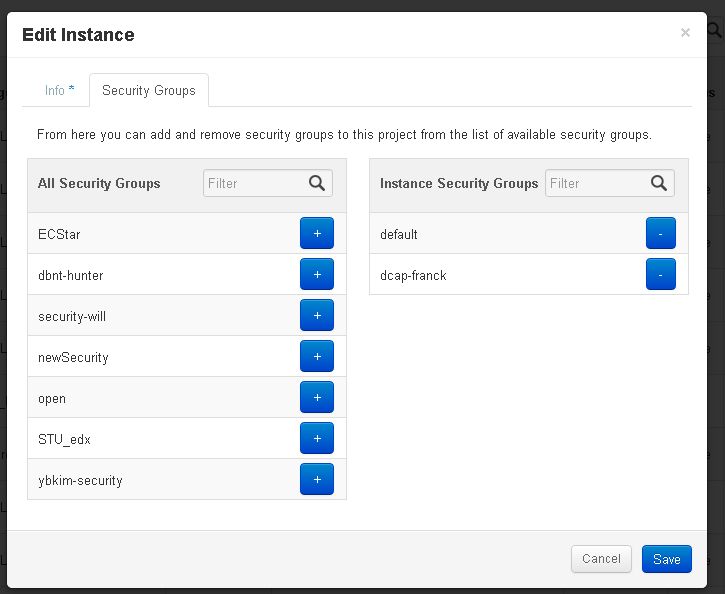Add newSecurity to instance groups
Image resolution: width=725 pixels, height=594 pixels.
pos(317,356)
